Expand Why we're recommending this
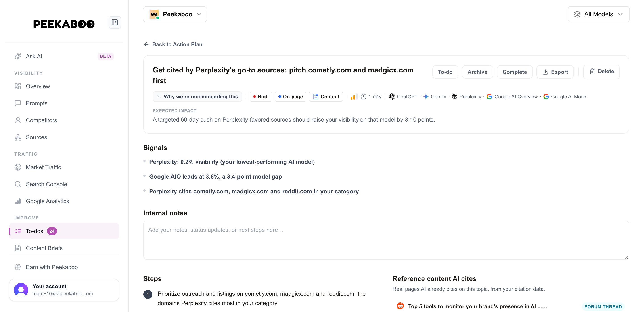 pos(197,97)
